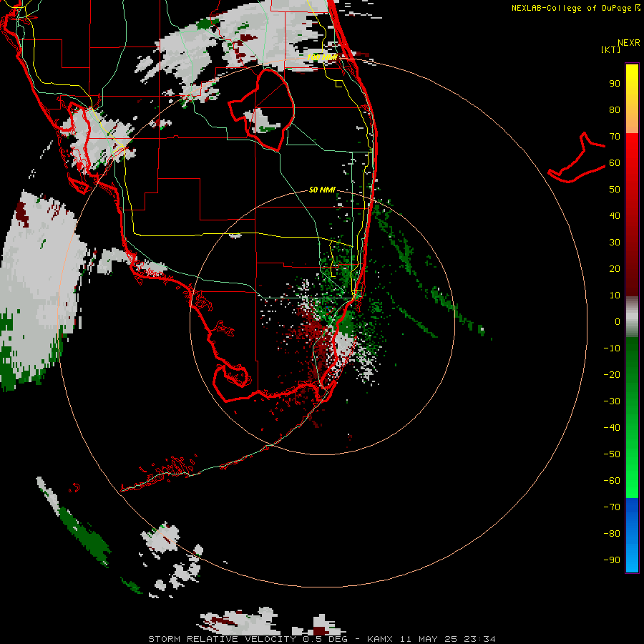Click the 50 value on velocity scale
The image size is (644, 644).
(x=615, y=190)
